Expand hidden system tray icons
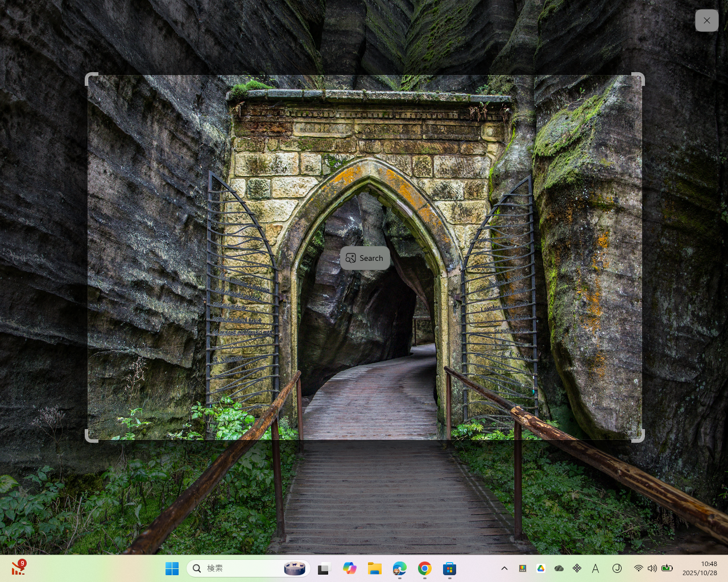Screen dimensions: 728x582 click(504, 568)
